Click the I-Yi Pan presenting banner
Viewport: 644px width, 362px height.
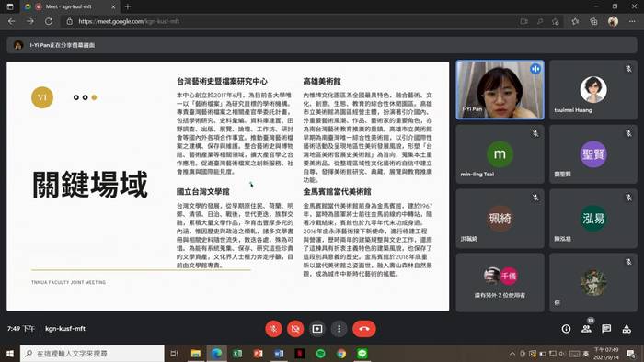click(x=322, y=45)
